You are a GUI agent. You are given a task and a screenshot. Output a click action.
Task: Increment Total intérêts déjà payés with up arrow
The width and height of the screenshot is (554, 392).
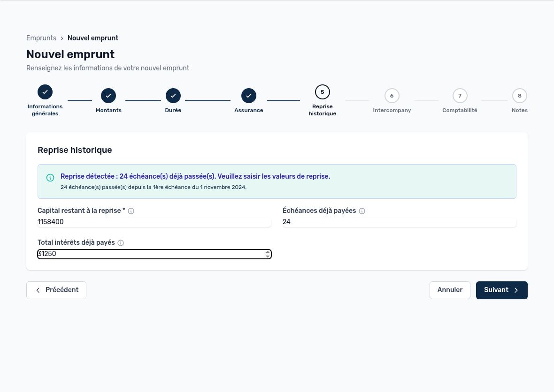(268, 252)
